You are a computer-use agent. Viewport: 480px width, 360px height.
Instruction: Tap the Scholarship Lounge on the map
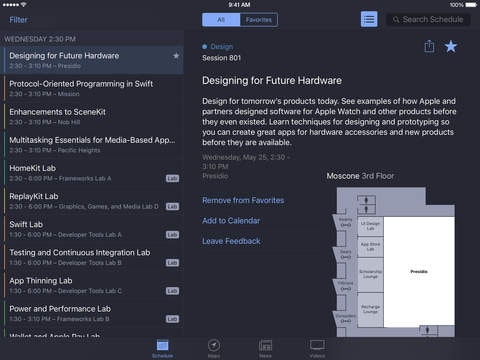370,274
